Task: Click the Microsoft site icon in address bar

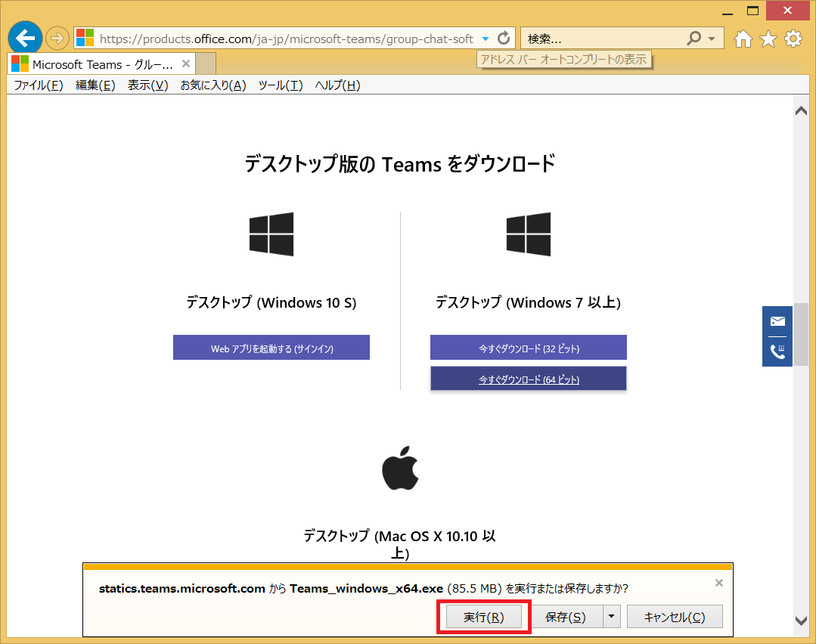Action: pos(85,38)
